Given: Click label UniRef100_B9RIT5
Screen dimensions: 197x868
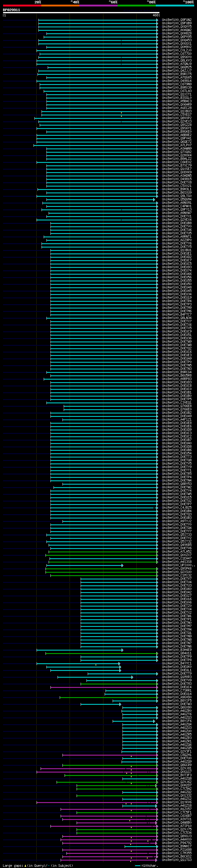Looking at the screenshot, I should pos(177,74).
